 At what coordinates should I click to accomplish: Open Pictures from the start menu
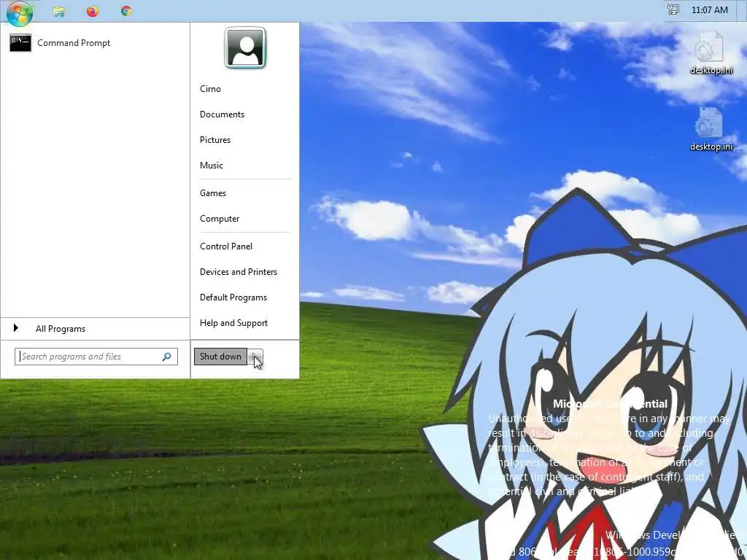[215, 140]
